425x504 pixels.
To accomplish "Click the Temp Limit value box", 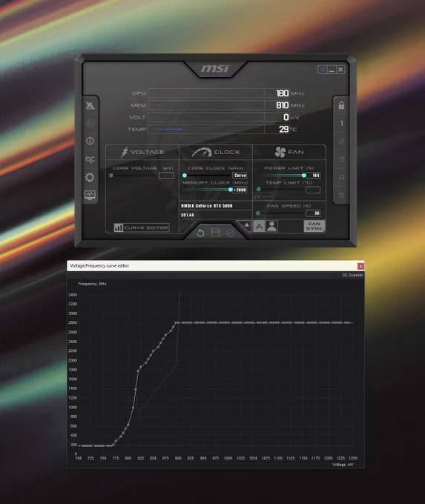I will pos(313,190).
